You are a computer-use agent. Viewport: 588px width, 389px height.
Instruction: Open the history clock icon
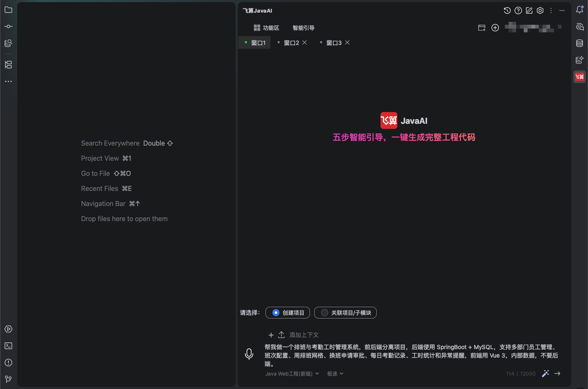pos(507,11)
